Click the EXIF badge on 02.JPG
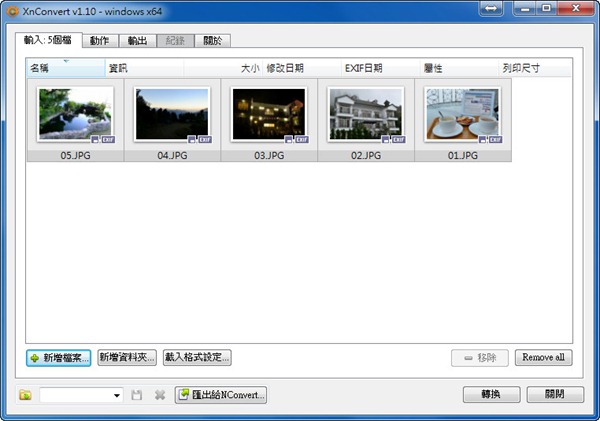The height and width of the screenshot is (421, 600). (398, 139)
